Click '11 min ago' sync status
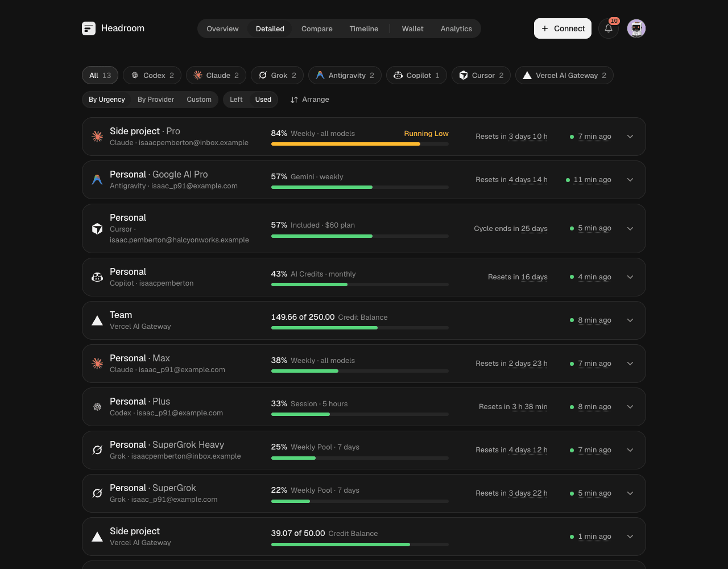728x569 pixels. (x=593, y=180)
